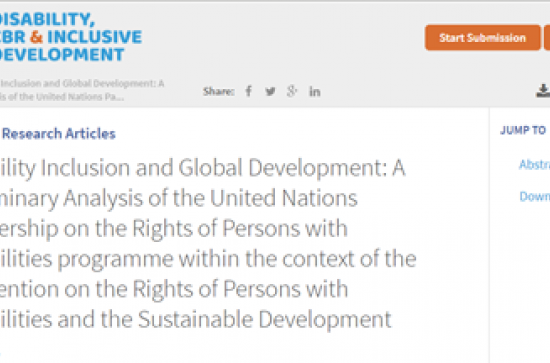
Task: Click 'Sustainable Development' in the title's last line
Action: click(x=264, y=319)
